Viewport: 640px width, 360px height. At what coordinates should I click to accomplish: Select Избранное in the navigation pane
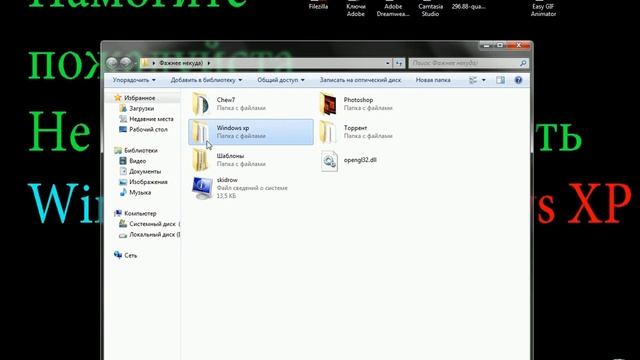click(x=139, y=98)
